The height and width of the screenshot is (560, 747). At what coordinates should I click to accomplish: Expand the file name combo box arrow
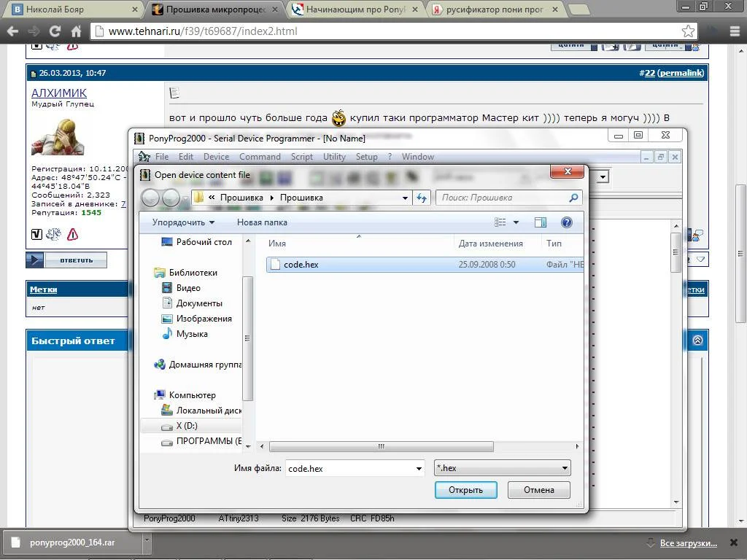point(419,469)
